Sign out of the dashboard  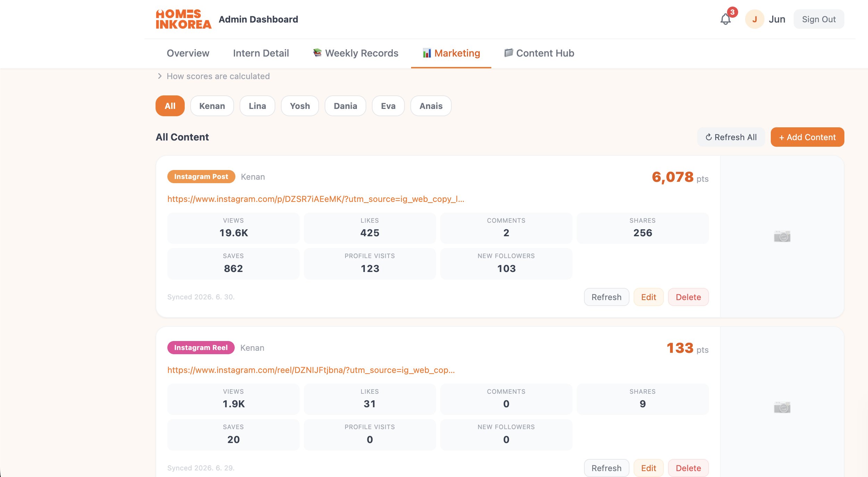[819, 19]
